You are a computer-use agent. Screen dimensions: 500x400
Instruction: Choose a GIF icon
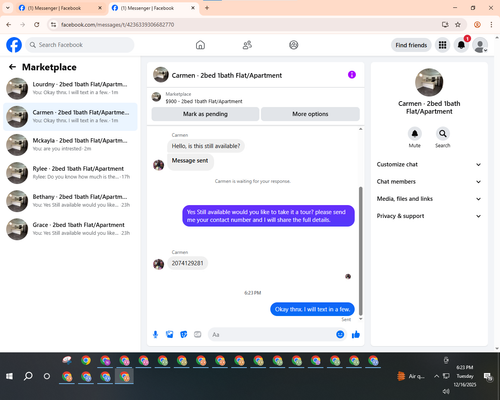[198, 334]
